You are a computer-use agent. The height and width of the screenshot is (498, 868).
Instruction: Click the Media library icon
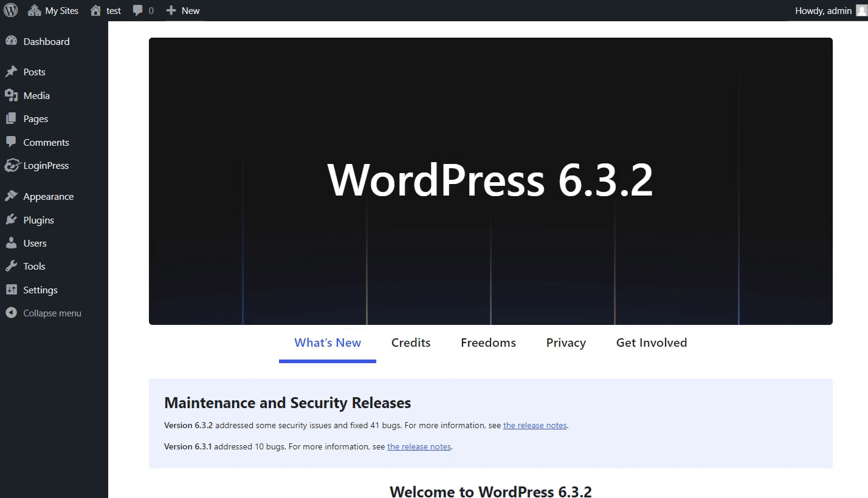point(11,95)
